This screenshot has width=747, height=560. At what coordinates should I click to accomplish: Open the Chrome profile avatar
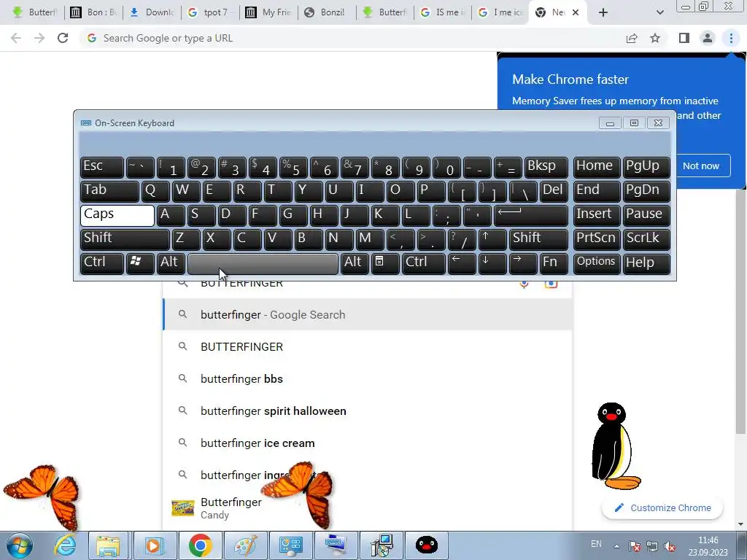708,38
